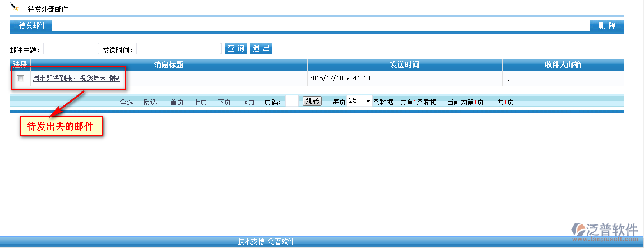Viewport: 644px width, 248px height.
Task: Open the 每页 25 rows dropdown
Action: click(360, 100)
